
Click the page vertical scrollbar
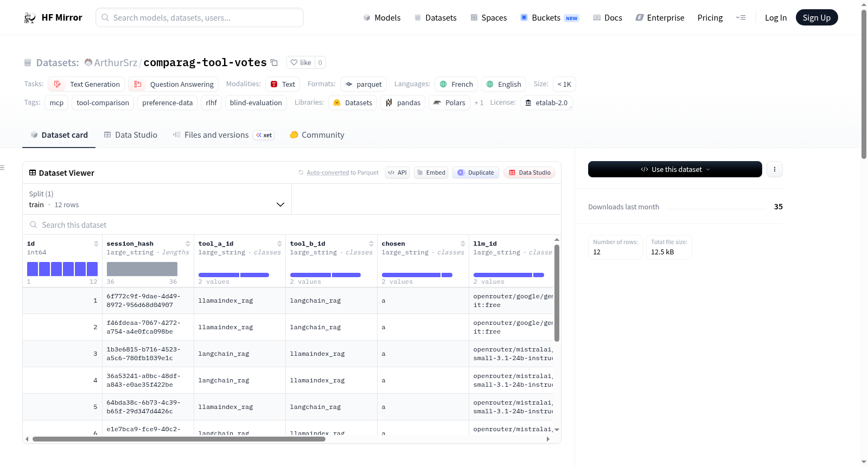point(864,84)
